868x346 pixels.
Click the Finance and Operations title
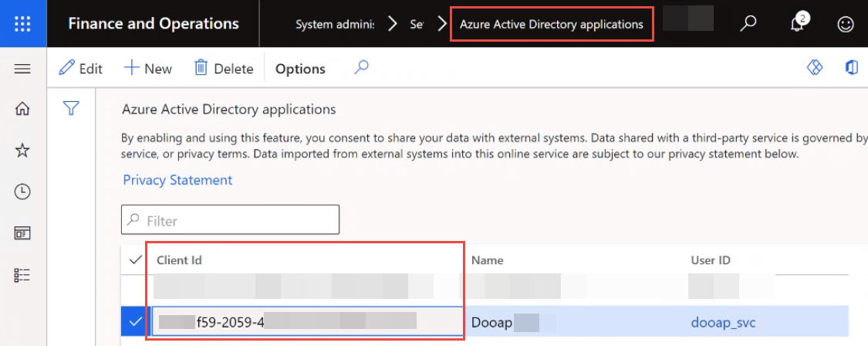154,24
